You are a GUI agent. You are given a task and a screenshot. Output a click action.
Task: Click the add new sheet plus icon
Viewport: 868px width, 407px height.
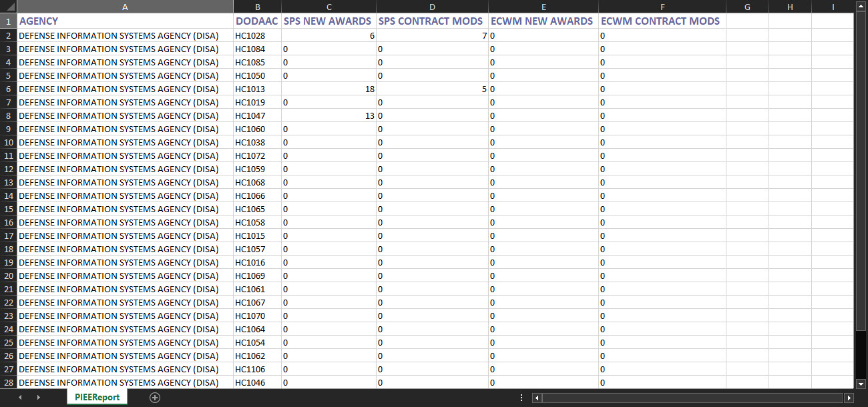coord(155,398)
